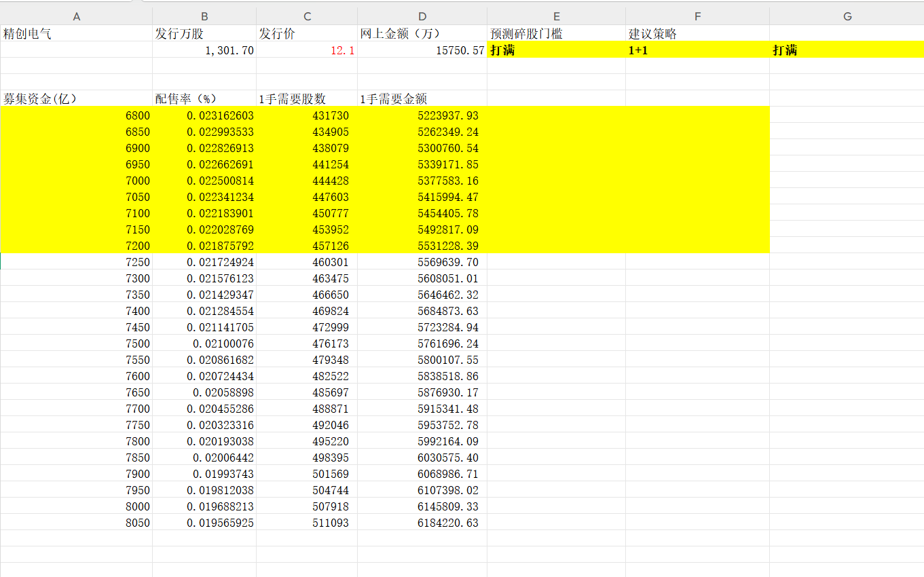Click the yellow 打满 cell in column E

[x=557, y=50]
